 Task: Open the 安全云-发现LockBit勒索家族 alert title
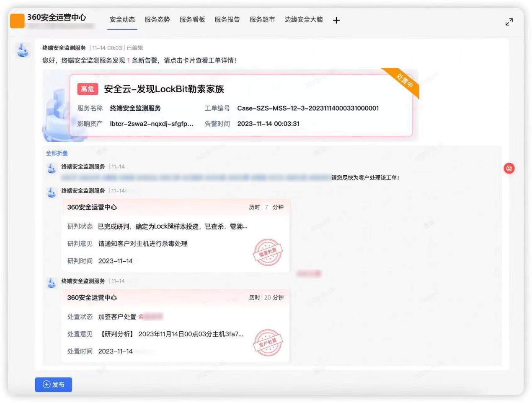164,89
